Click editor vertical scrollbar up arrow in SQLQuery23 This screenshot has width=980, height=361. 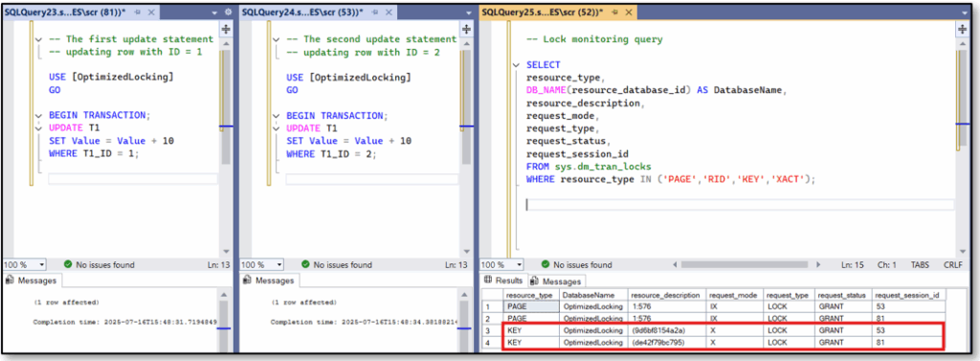pos(226,45)
